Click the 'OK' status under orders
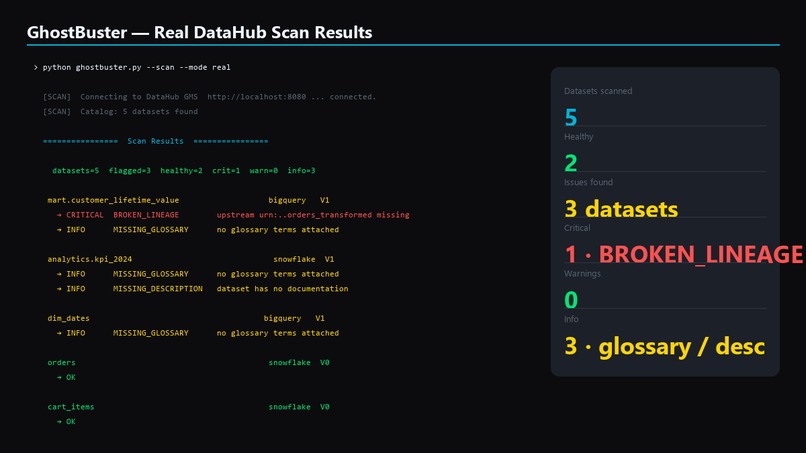This screenshot has width=806, height=453. click(x=70, y=377)
